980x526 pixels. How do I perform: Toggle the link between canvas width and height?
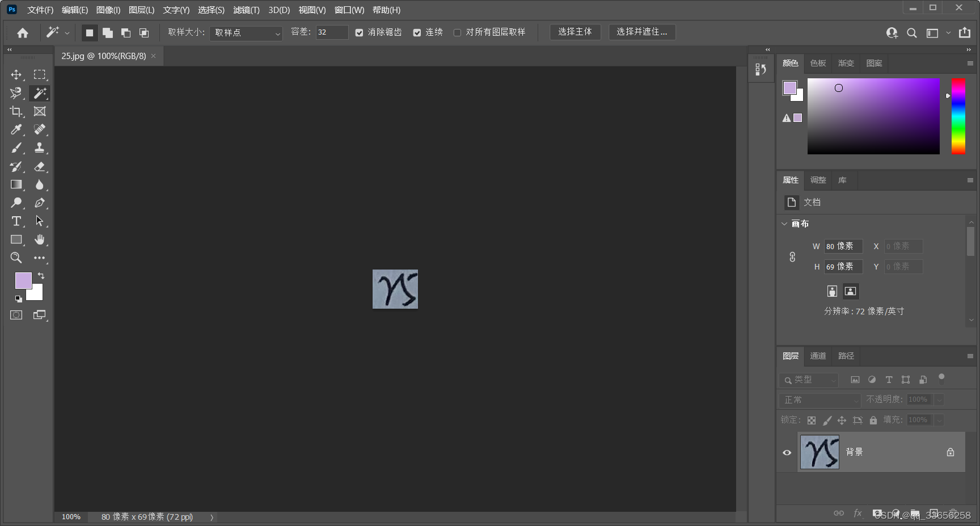pos(792,256)
